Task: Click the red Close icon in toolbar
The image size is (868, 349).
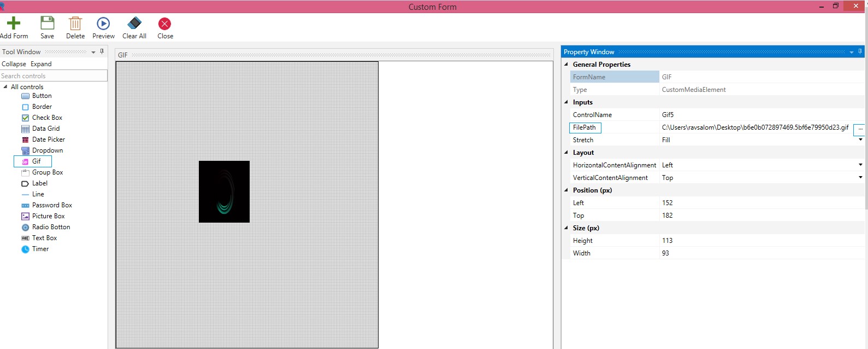Action: (164, 24)
